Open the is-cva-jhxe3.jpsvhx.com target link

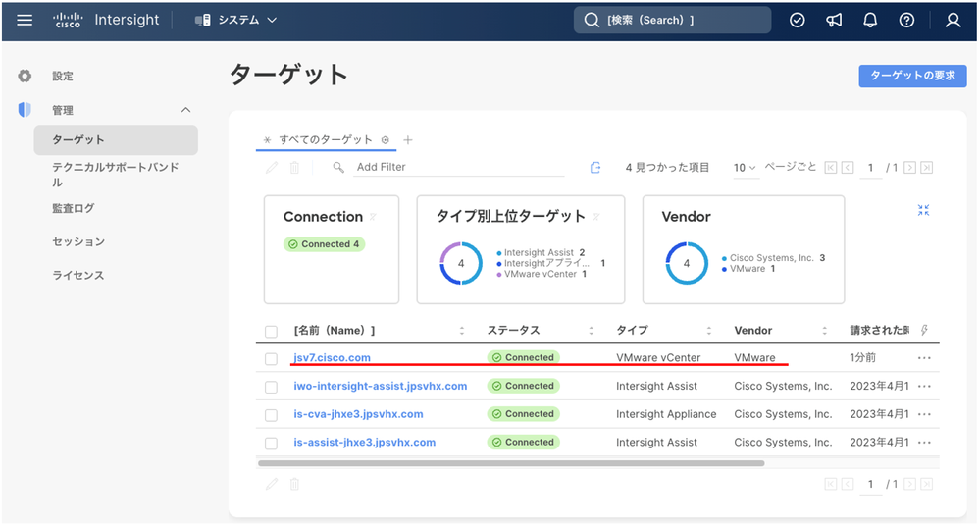358,414
